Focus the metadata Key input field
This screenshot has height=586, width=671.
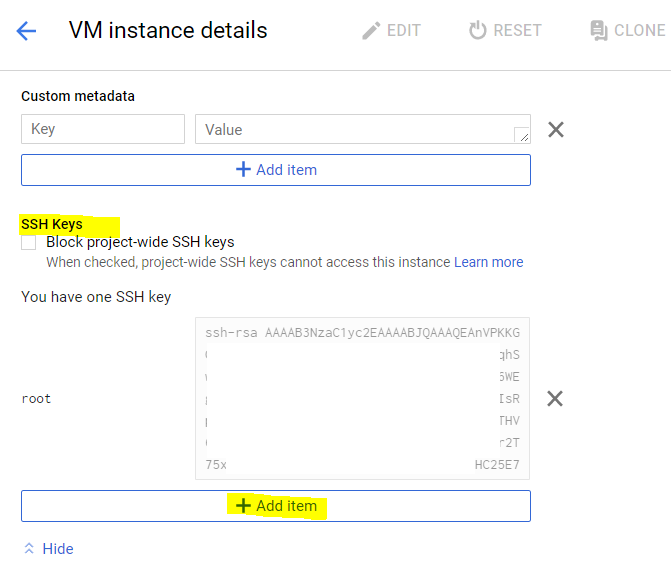click(x=103, y=129)
